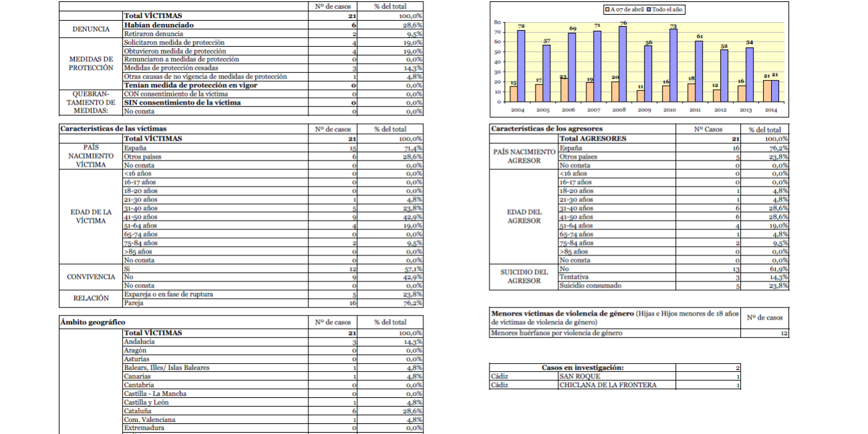Screen dimensions: 868x434
Task: Click the 'Casos en investigación:' heading
Action: pyautogui.click(x=583, y=368)
